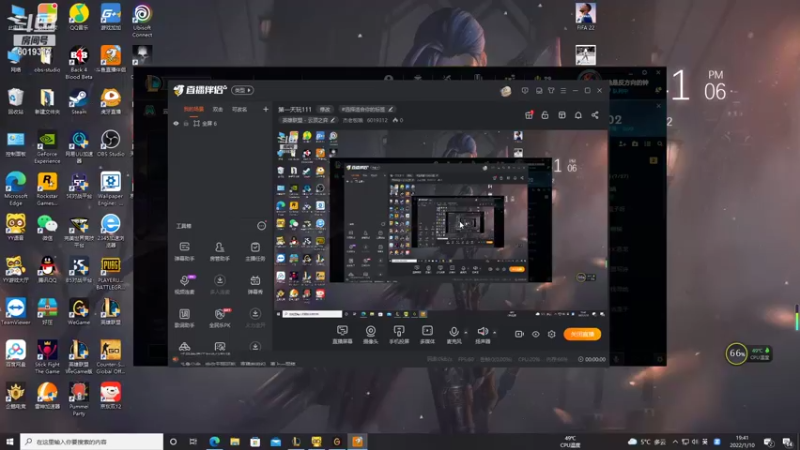The width and height of the screenshot is (800, 450).
Task: Expand speaker options arrow
Action: pos(494,333)
